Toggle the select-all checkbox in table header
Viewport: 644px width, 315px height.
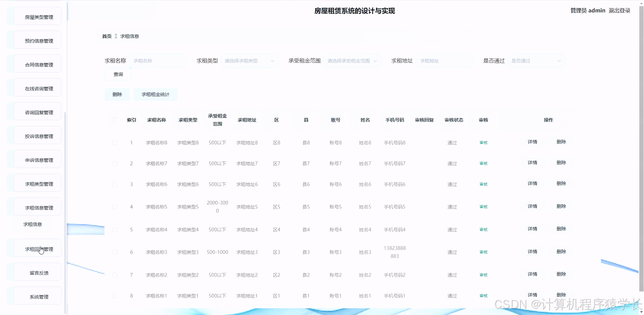(114, 120)
